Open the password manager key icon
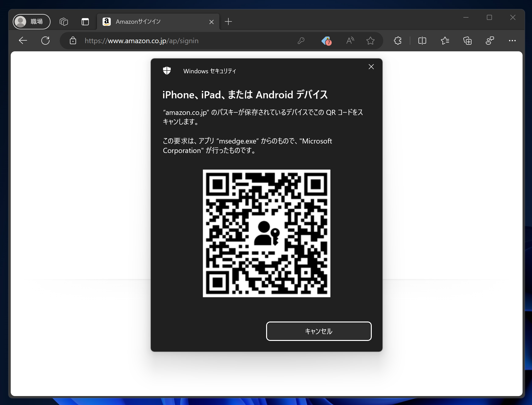 point(301,41)
